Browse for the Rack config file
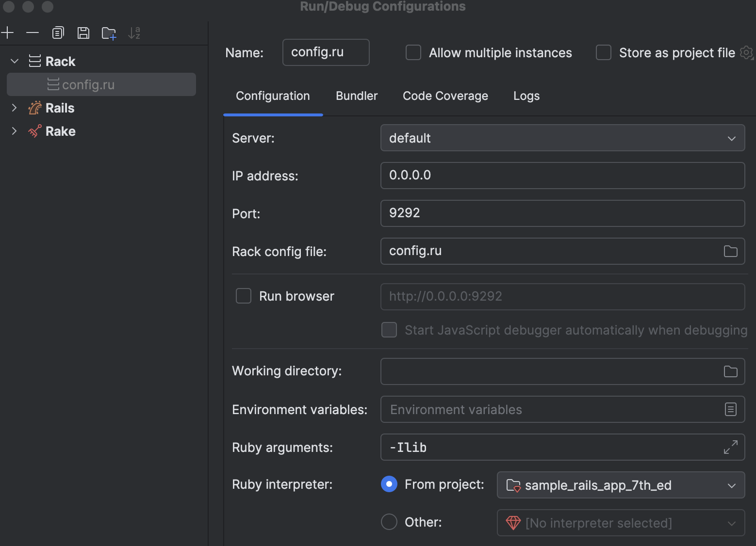This screenshot has width=756, height=546. (730, 251)
